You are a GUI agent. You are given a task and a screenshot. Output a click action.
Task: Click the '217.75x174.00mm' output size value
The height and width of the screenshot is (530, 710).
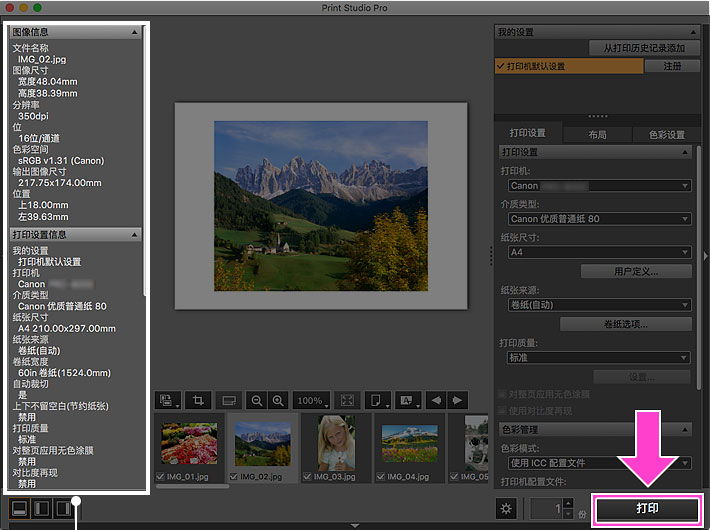[60, 183]
